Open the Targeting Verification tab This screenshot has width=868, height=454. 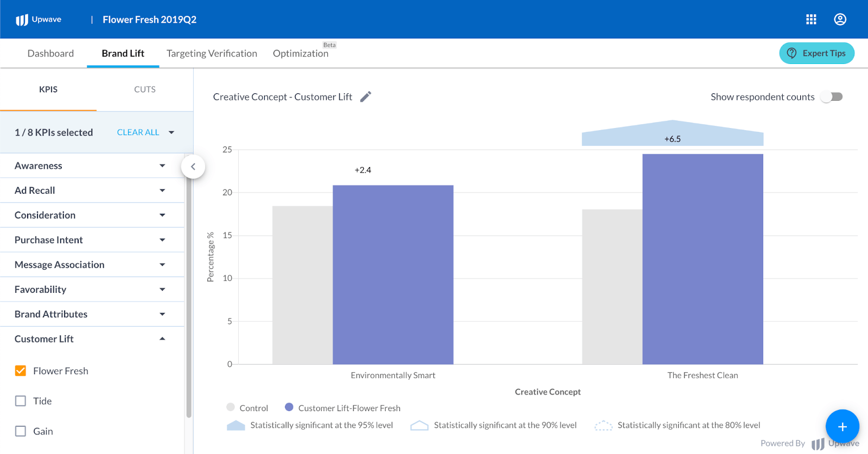(x=212, y=53)
